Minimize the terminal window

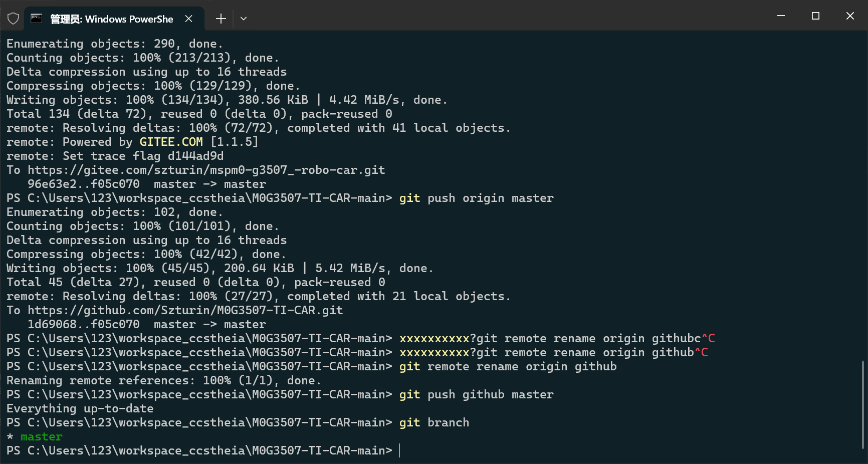pos(781,16)
